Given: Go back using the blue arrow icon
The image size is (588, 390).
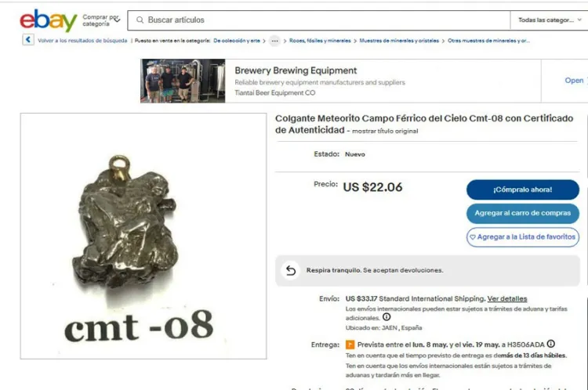Looking at the screenshot, I should [28, 40].
